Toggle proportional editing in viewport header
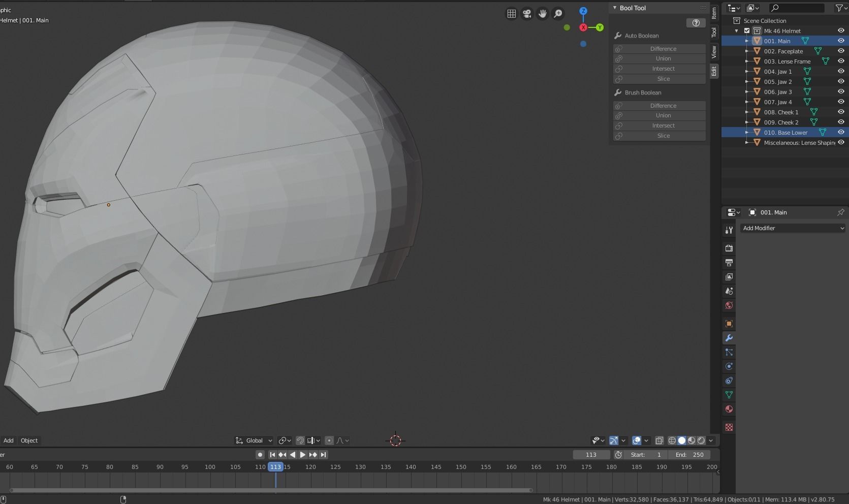 click(329, 440)
